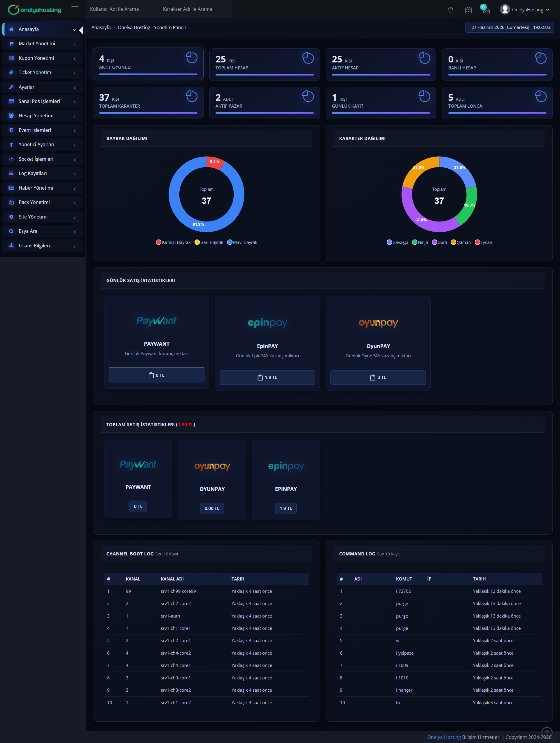Click the Ticket Yönetimi ticket icon
Image resolution: width=560 pixels, height=743 pixels.
[11, 73]
